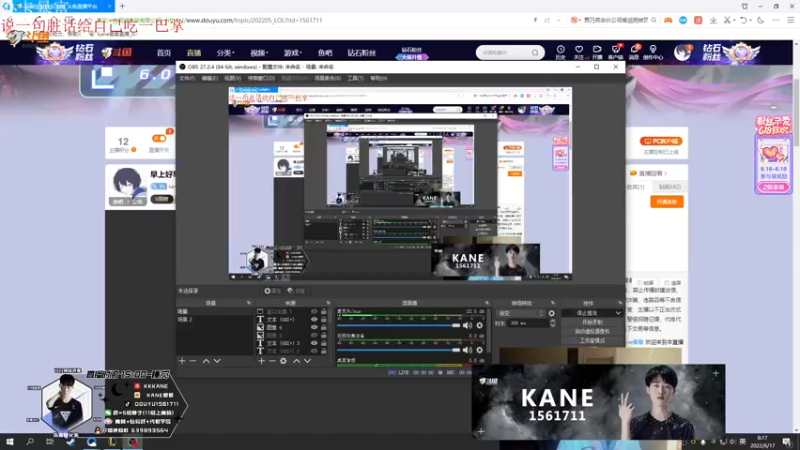Open the scene transition properties gear
800x450 pixels.
point(552,313)
